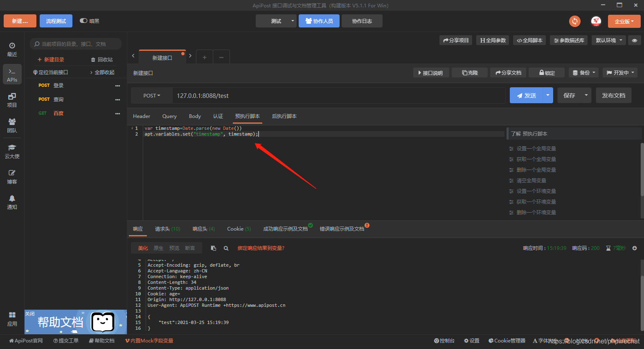Open the APIs sidebar section
644x349 pixels.
tap(12, 75)
